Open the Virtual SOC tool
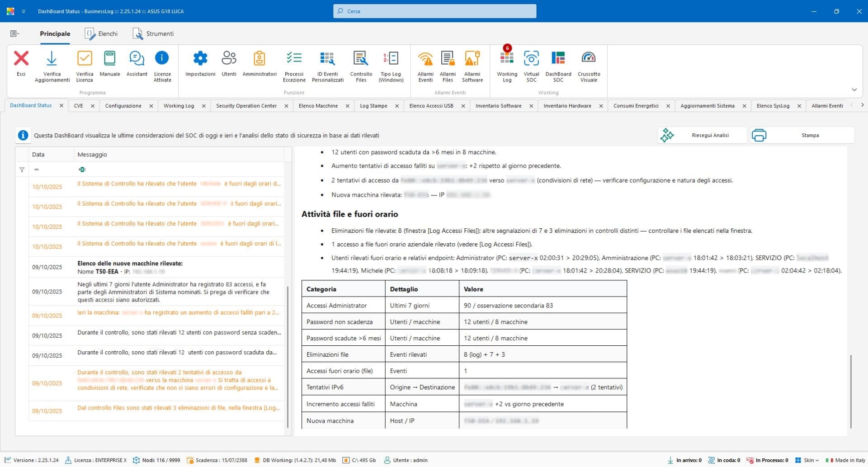The height and width of the screenshot is (467, 868). tap(531, 66)
